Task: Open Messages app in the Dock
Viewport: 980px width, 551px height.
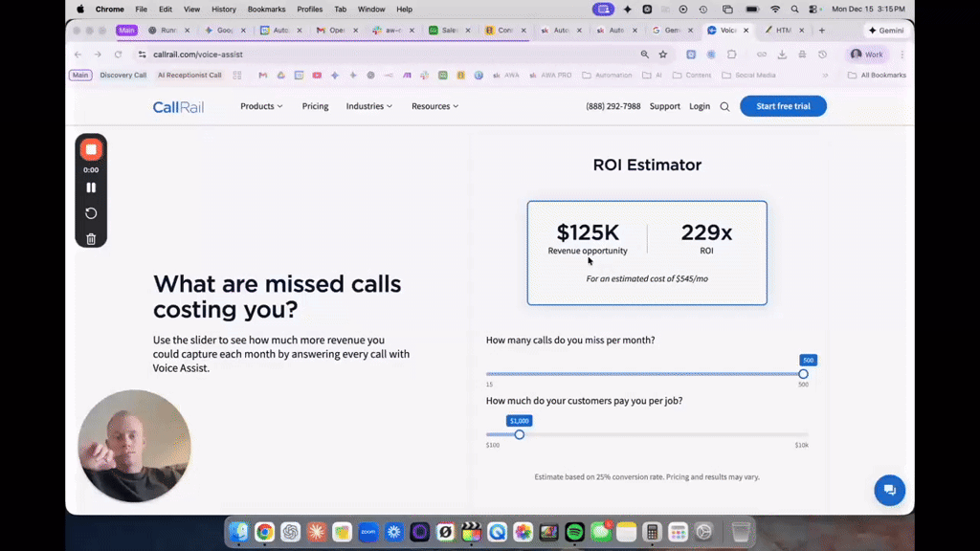Action: [601, 532]
